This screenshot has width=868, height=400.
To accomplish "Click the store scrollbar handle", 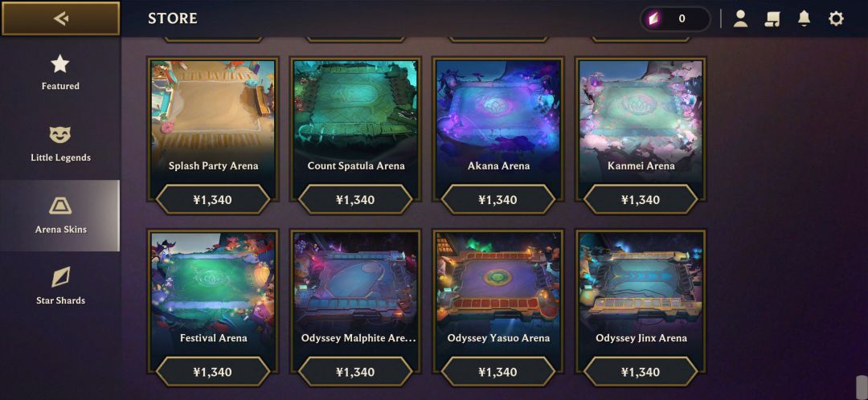I will tap(862, 387).
